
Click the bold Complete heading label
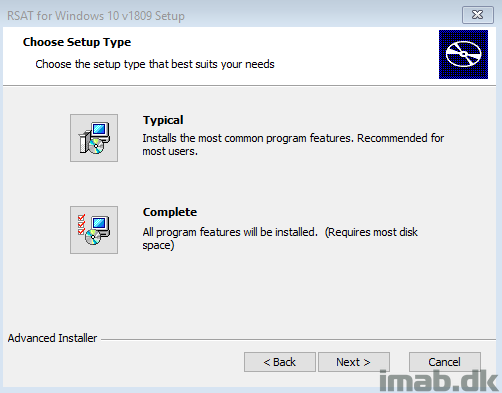[x=170, y=212]
